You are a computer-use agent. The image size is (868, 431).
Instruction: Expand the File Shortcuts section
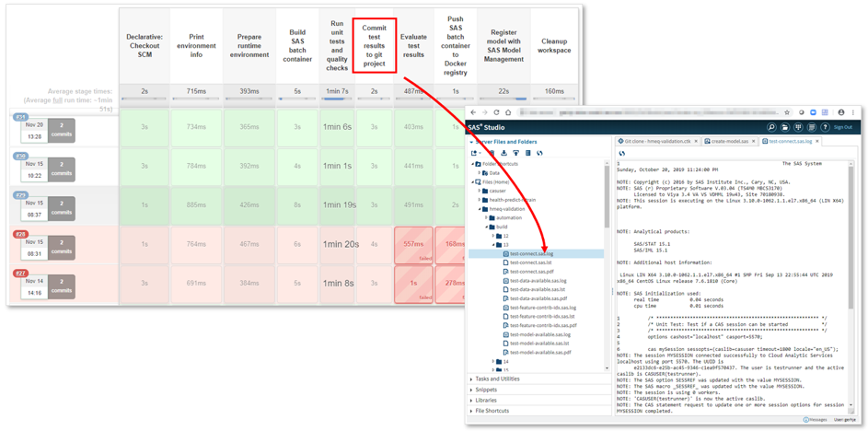point(492,411)
